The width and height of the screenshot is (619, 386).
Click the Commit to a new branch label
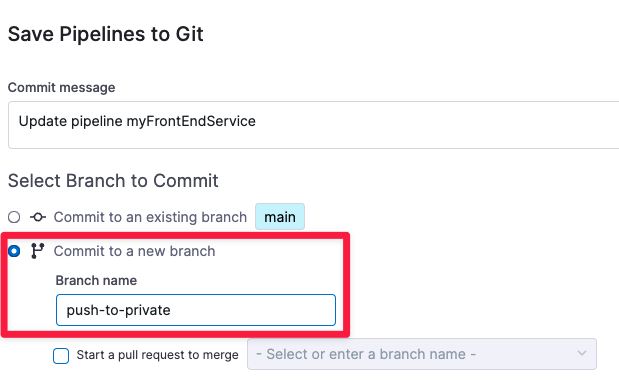pos(135,251)
